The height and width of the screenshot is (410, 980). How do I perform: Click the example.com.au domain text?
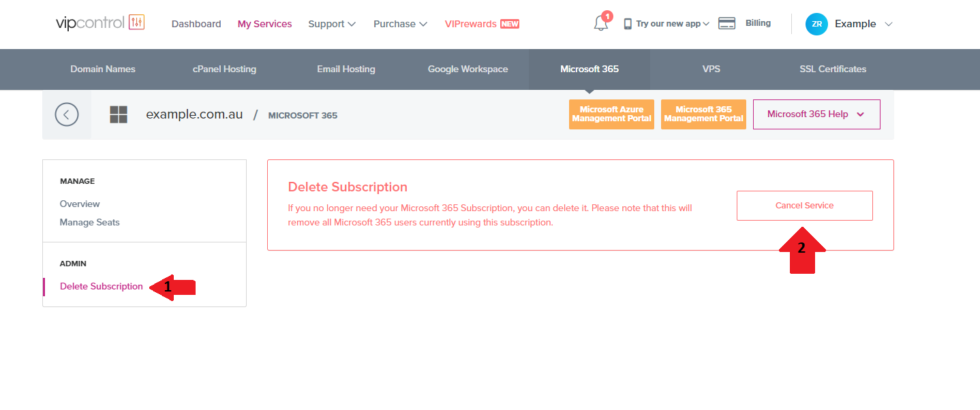(x=194, y=114)
